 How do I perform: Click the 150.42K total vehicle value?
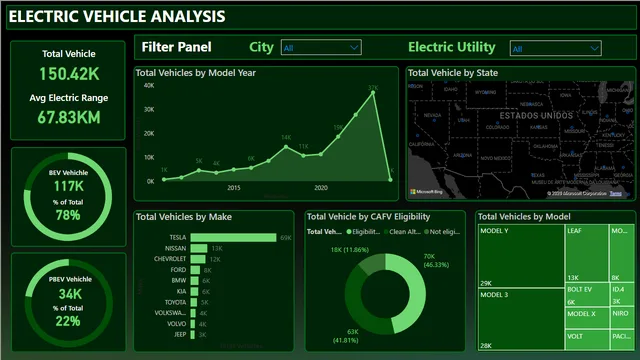click(x=69, y=74)
